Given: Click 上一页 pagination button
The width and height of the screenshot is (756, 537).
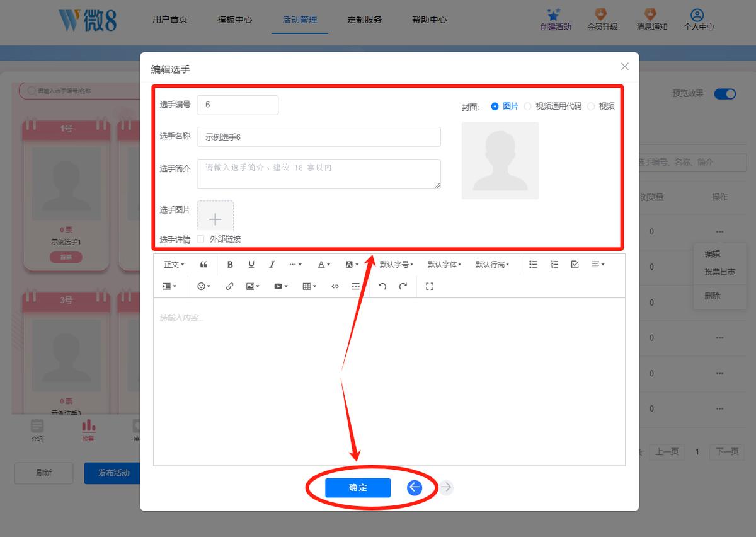Looking at the screenshot, I should [667, 452].
